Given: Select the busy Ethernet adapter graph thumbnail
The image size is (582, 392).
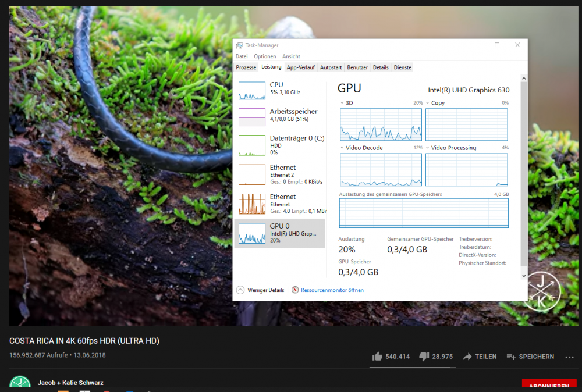Looking at the screenshot, I should pos(252,204).
